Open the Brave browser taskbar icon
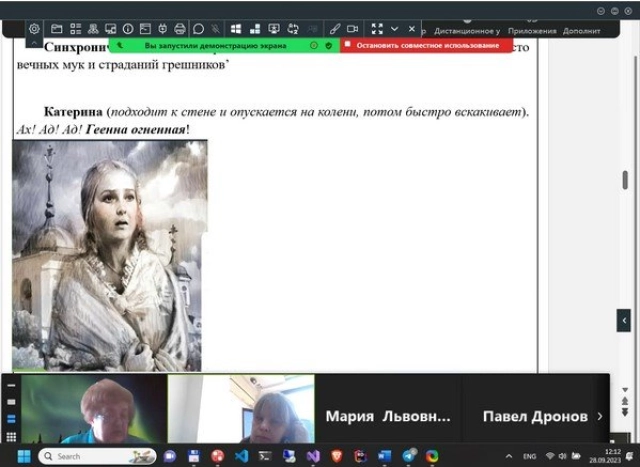 (336, 456)
